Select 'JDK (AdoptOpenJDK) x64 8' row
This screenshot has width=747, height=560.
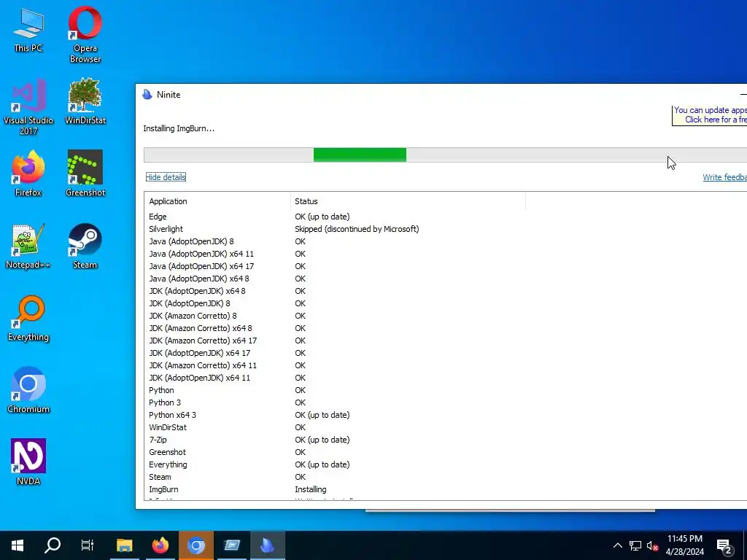tap(446, 291)
